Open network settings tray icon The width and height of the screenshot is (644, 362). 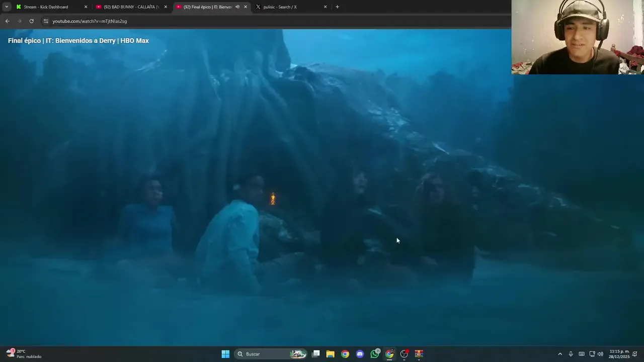point(592,354)
